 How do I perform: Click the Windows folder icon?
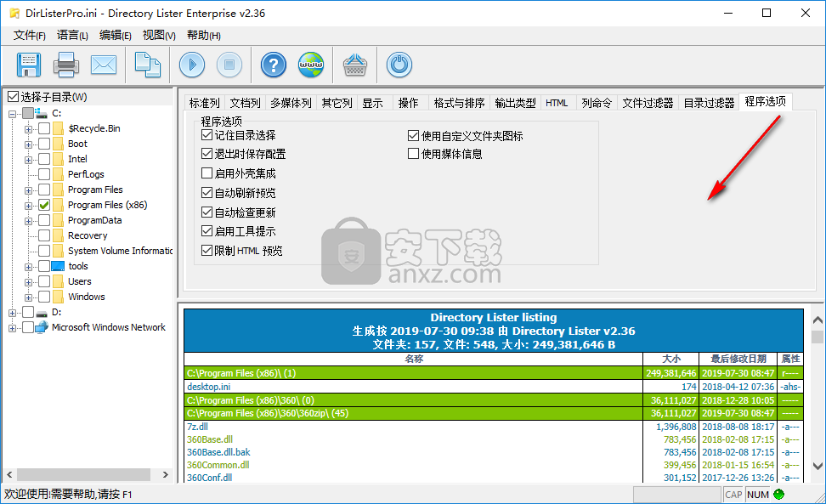[58, 297]
